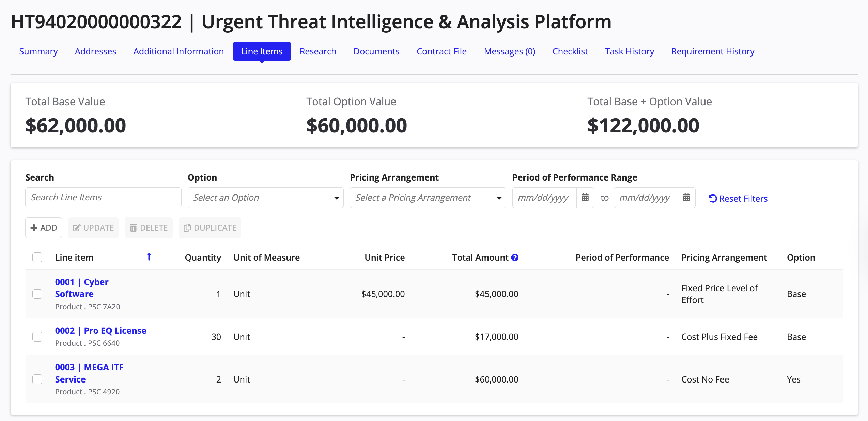The height and width of the screenshot is (421, 868).
Task: Open the 0001 | Cyber Software line item link
Action: (82, 288)
